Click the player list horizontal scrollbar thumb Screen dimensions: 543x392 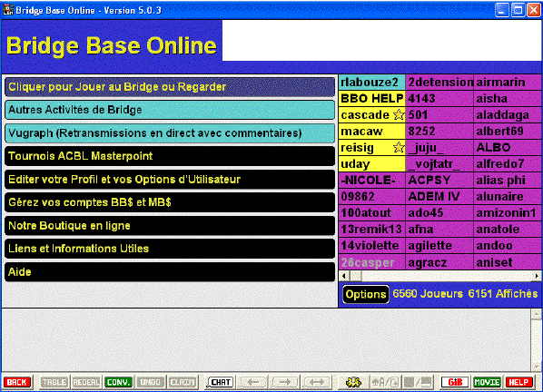click(x=355, y=276)
